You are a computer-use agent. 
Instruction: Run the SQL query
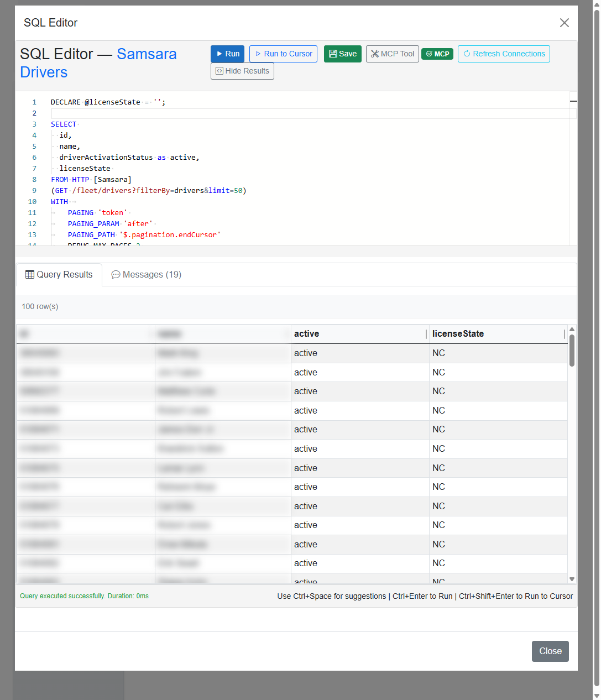point(227,54)
